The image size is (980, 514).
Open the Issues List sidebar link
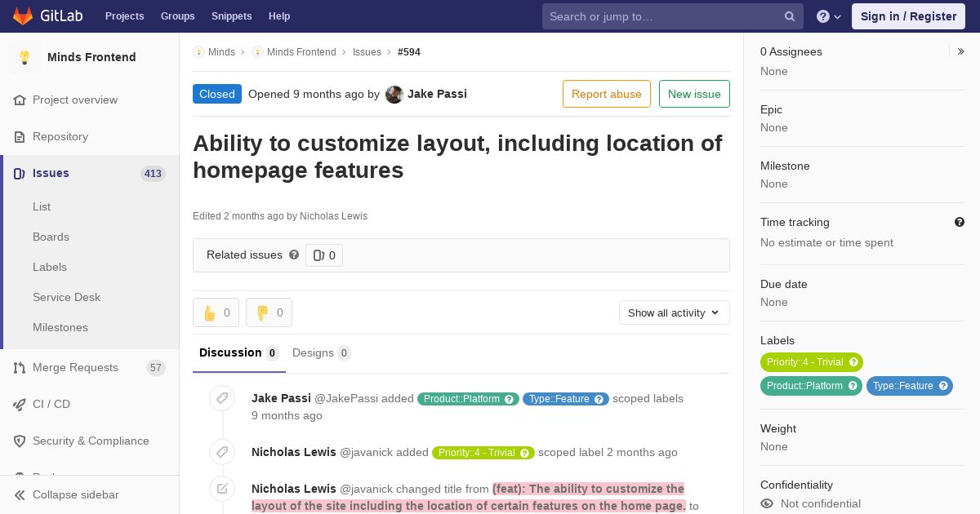pyautogui.click(x=42, y=206)
